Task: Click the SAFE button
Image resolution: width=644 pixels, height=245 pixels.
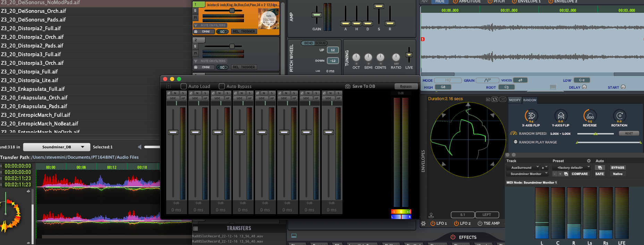Action: point(600,174)
